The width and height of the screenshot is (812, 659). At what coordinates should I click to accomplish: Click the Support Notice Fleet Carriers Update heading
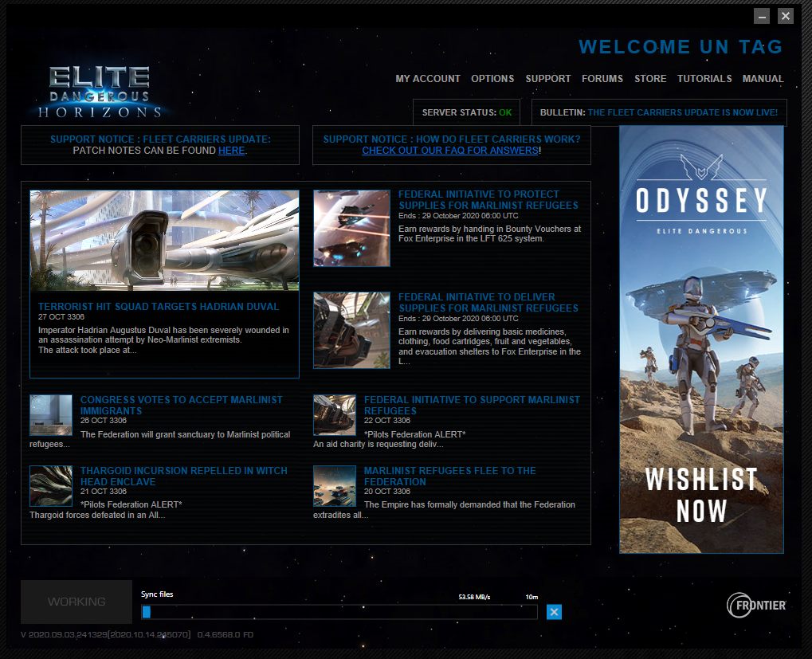click(160, 139)
